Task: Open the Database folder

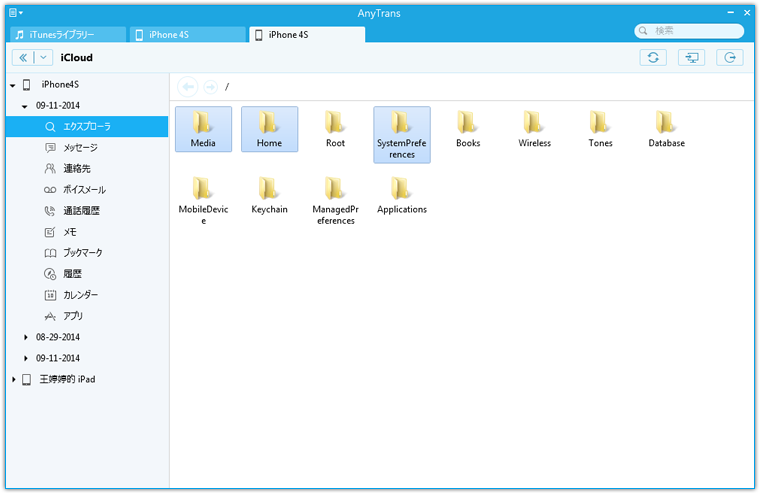Action: coord(666,129)
